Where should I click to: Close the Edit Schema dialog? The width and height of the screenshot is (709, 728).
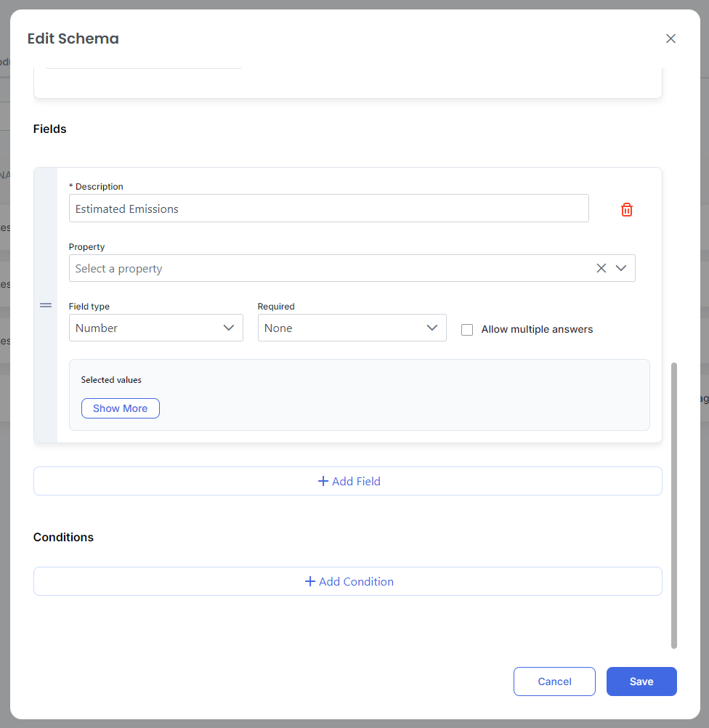(670, 39)
